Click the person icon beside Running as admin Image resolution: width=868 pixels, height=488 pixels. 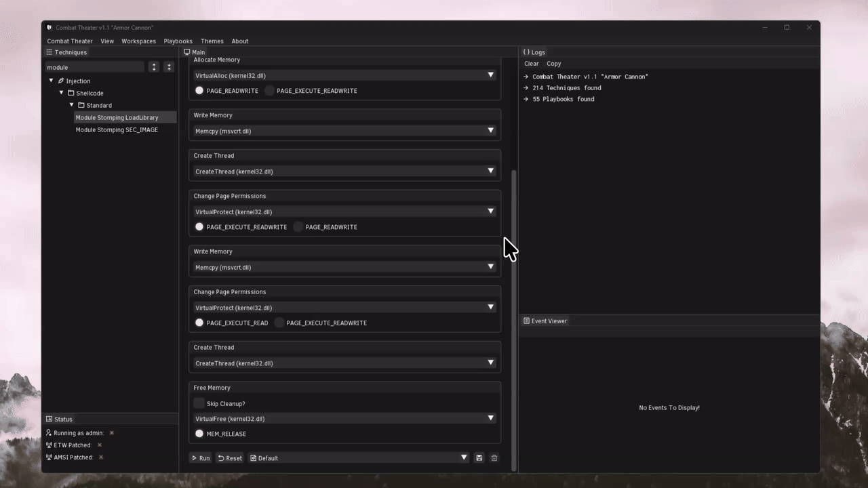coord(49,433)
